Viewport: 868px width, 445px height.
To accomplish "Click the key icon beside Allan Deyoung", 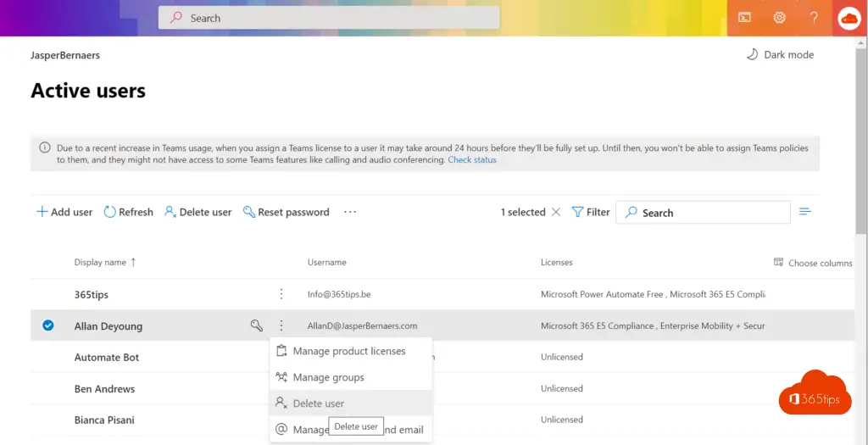I will coord(256,325).
